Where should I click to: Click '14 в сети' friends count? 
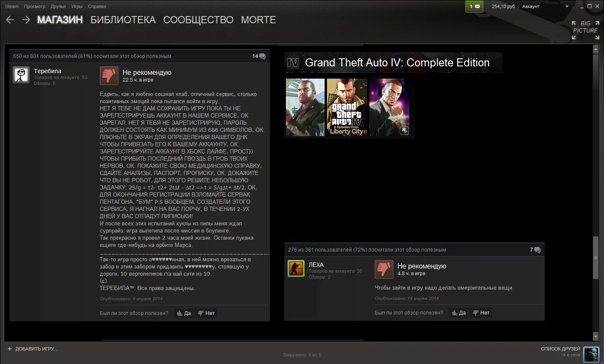point(571,355)
